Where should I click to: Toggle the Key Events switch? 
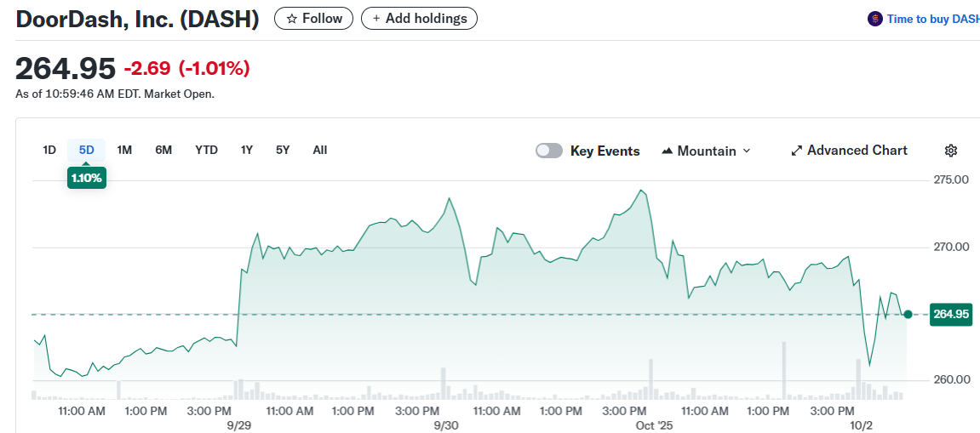549,151
